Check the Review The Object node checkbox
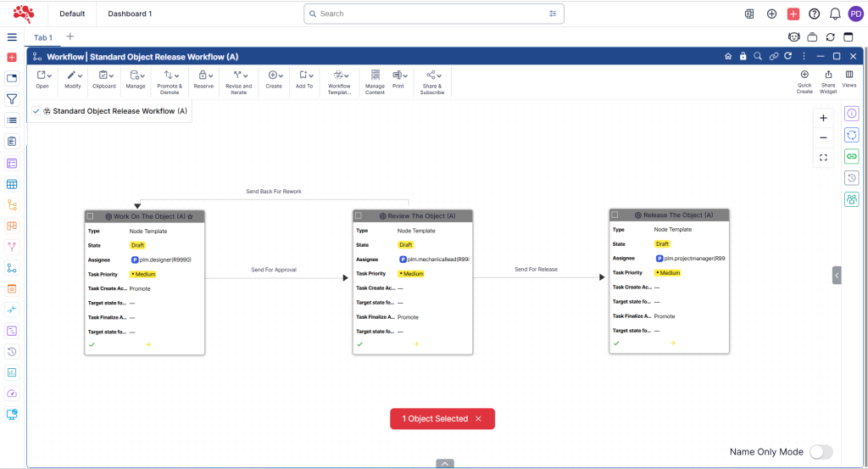868x469 pixels. (359, 216)
